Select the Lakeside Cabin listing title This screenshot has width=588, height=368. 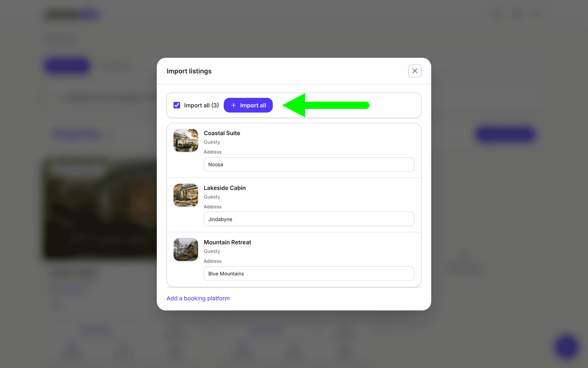[x=225, y=188]
